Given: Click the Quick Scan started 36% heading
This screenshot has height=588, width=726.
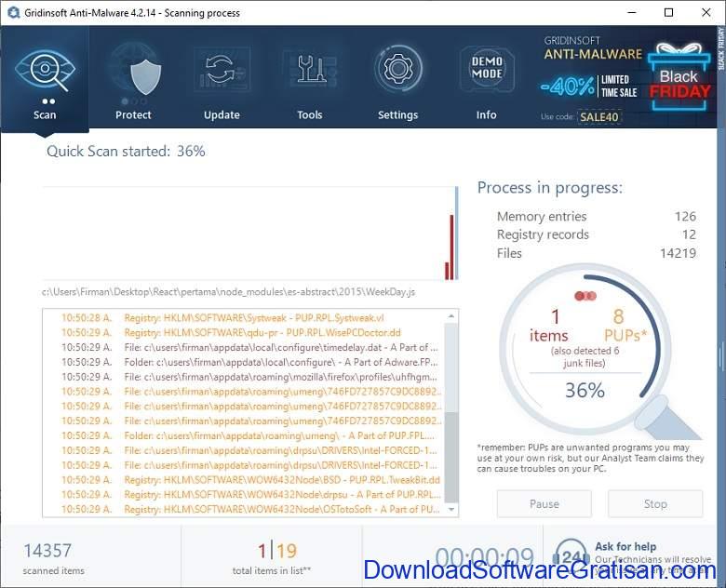Looking at the screenshot, I should click(126, 151).
